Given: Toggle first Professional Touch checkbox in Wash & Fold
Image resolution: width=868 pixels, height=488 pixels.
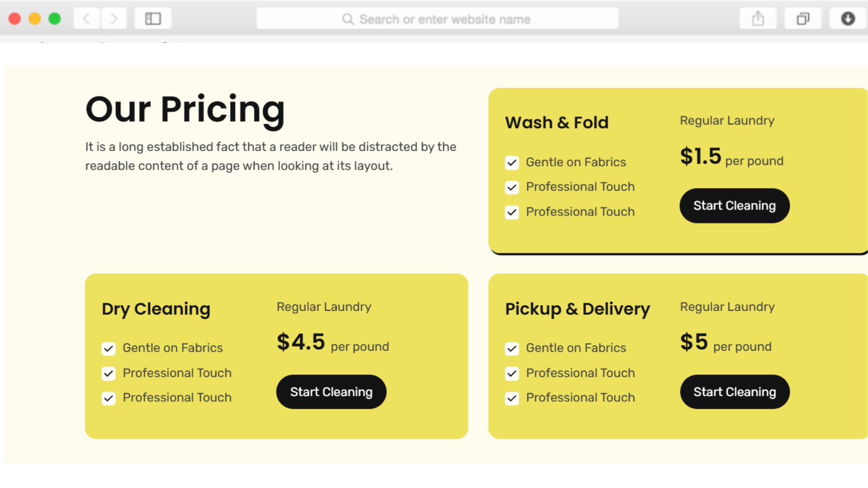Looking at the screenshot, I should click(512, 188).
